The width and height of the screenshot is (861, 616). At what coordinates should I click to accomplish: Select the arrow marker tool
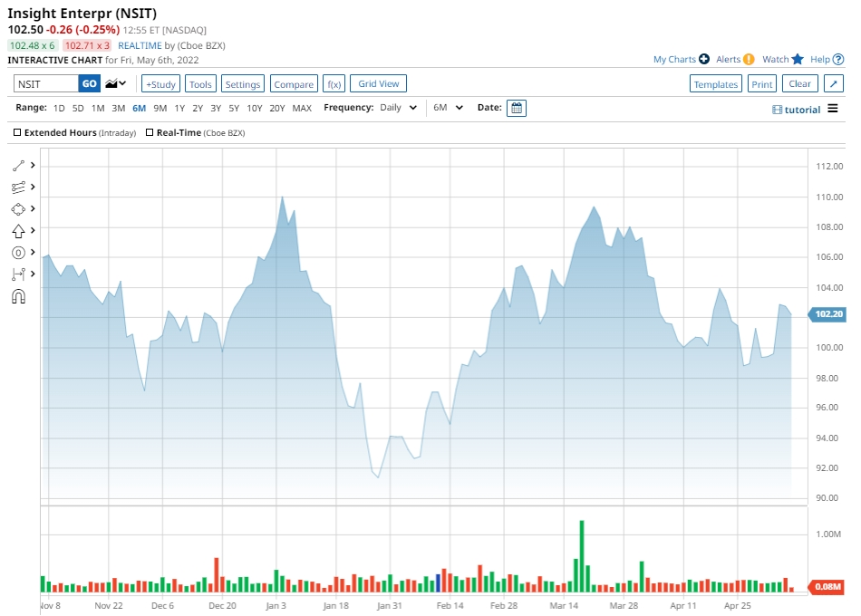pyautogui.click(x=18, y=231)
